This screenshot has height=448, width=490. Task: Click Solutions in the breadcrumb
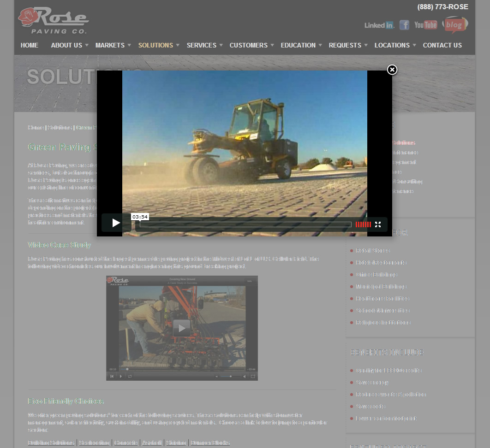tap(60, 127)
